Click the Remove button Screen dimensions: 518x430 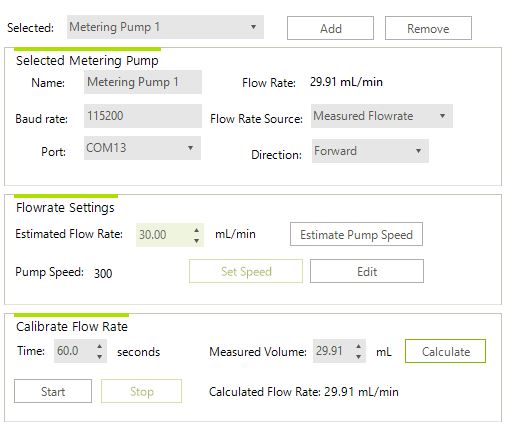point(428,28)
